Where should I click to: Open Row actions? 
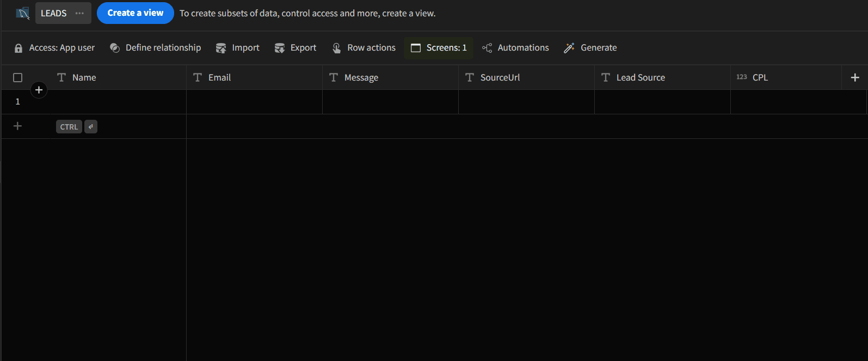point(364,48)
